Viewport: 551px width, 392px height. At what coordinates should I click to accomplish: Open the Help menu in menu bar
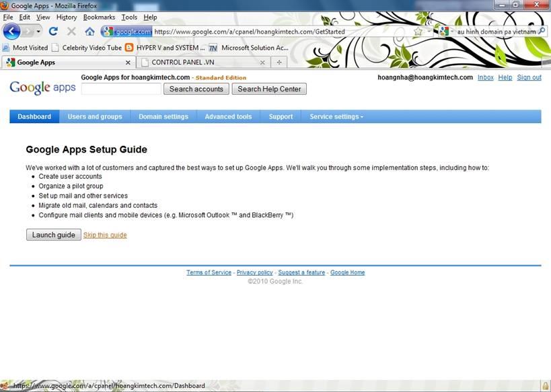[150, 17]
